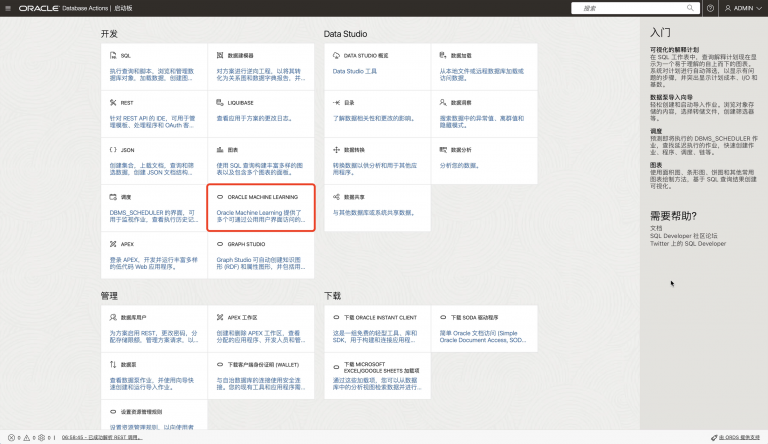This screenshot has width=768, height=444.
Task: Click the APEX card icon under 开发
Action: pos(113,244)
